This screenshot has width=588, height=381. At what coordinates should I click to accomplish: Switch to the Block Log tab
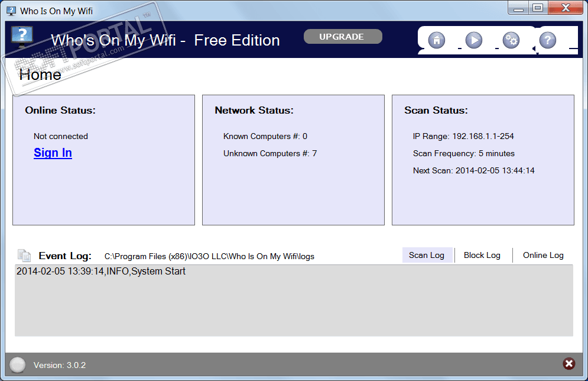[x=482, y=255]
